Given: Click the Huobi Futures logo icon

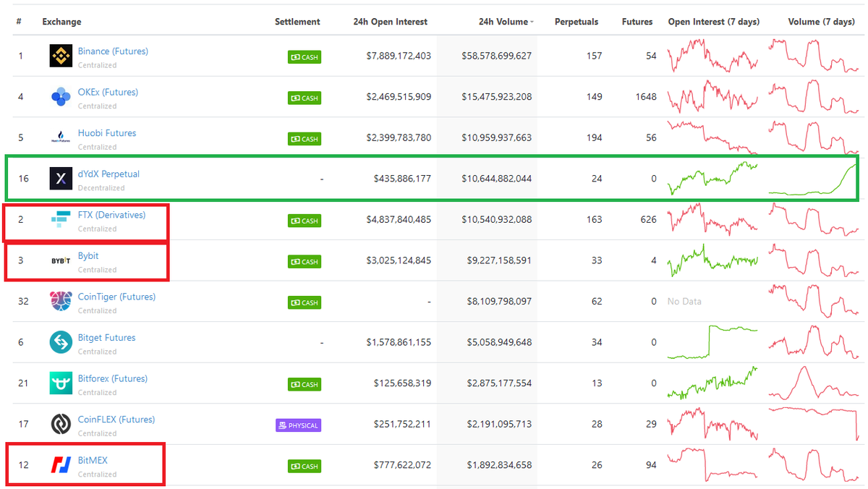Looking at the screenshot, I should coord(61,137).
